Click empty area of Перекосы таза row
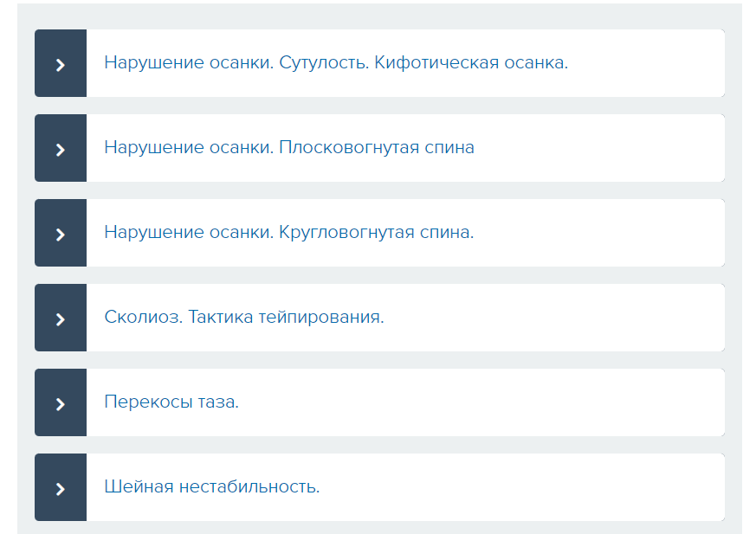Image resolution: width=756 pixels, height=534 pixels. 482,402
